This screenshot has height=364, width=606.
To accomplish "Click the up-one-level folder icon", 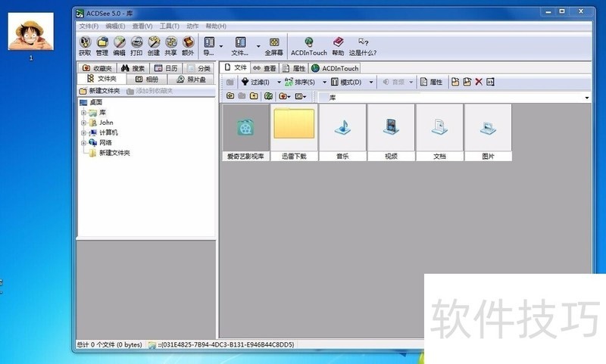I will coord(254,95).
